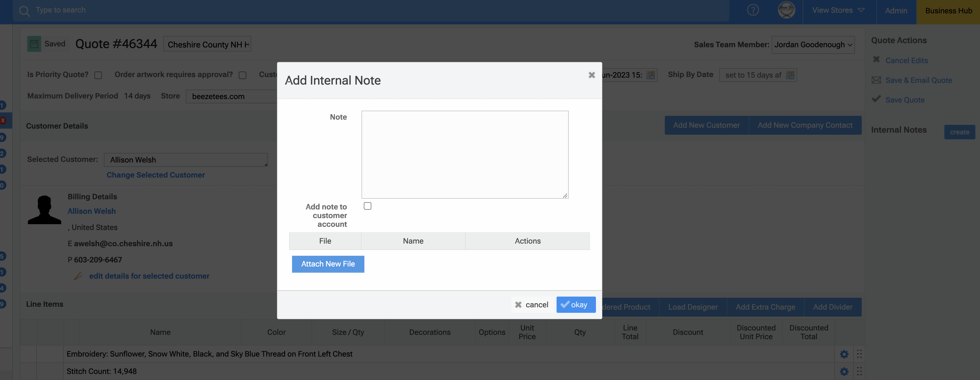The height and width of the screenshot is (380, 980).
Task: Click Attach New File button
Action: [x=328, y=264]
